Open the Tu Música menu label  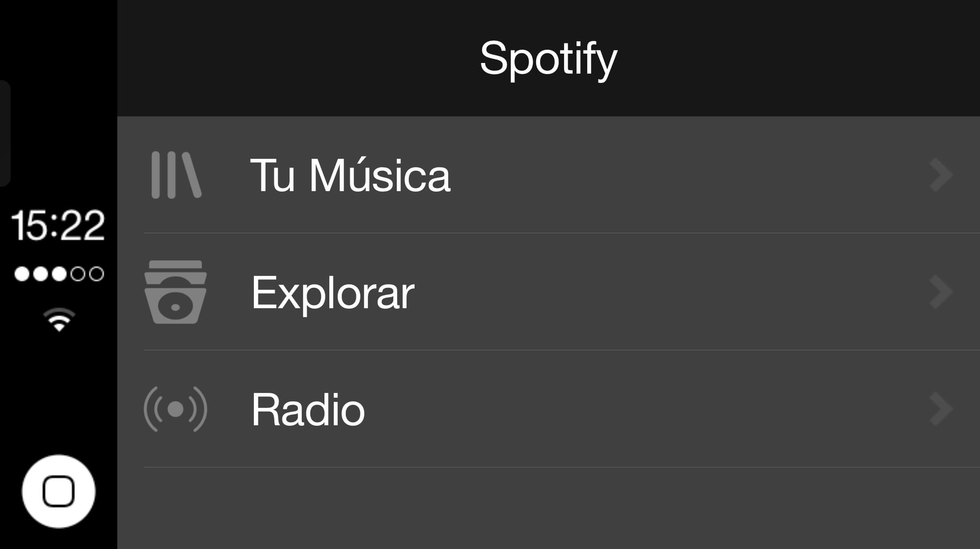[350, 176]
